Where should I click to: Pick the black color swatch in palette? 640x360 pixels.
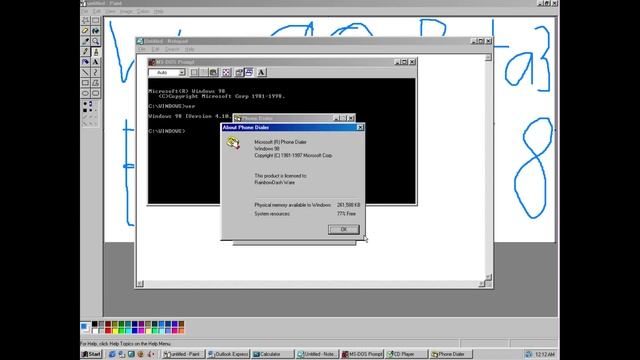(x=94, y=324)
